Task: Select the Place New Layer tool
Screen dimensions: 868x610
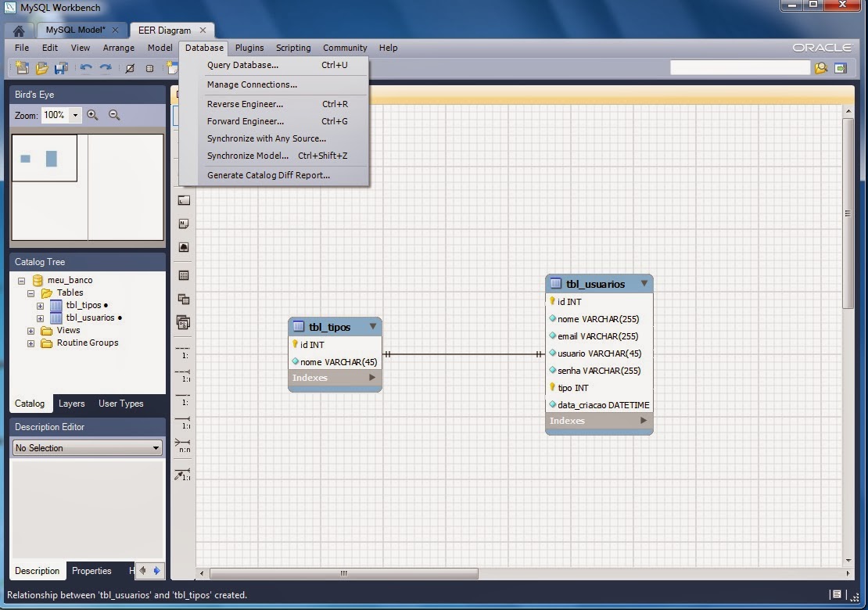Action: click(x=183, y=199)
